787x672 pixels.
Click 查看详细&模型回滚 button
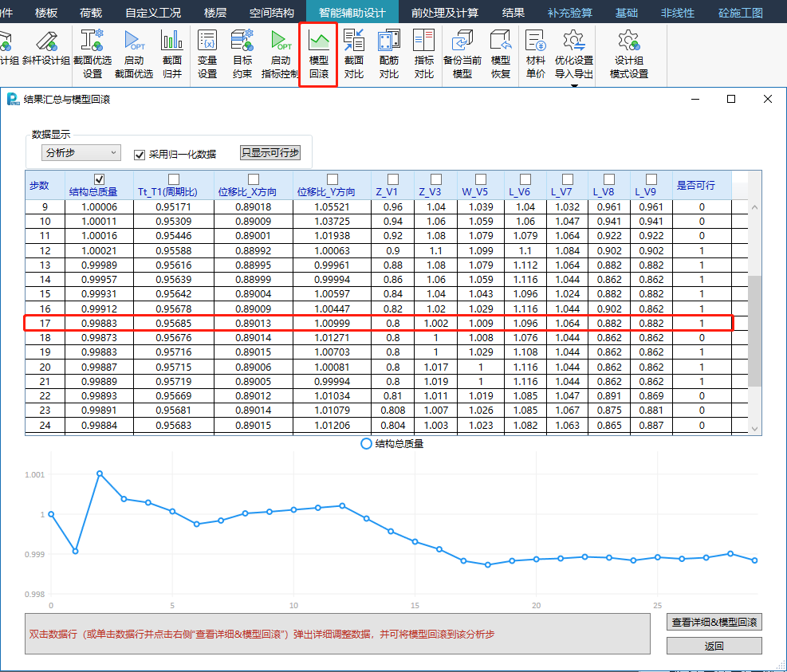pos(714,623)
